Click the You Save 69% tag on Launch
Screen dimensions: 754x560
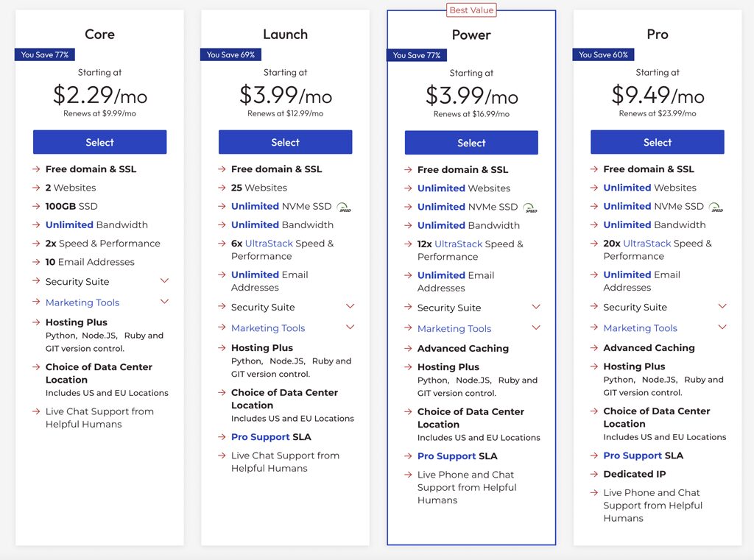pyautogui.click(x=230, y=54)
